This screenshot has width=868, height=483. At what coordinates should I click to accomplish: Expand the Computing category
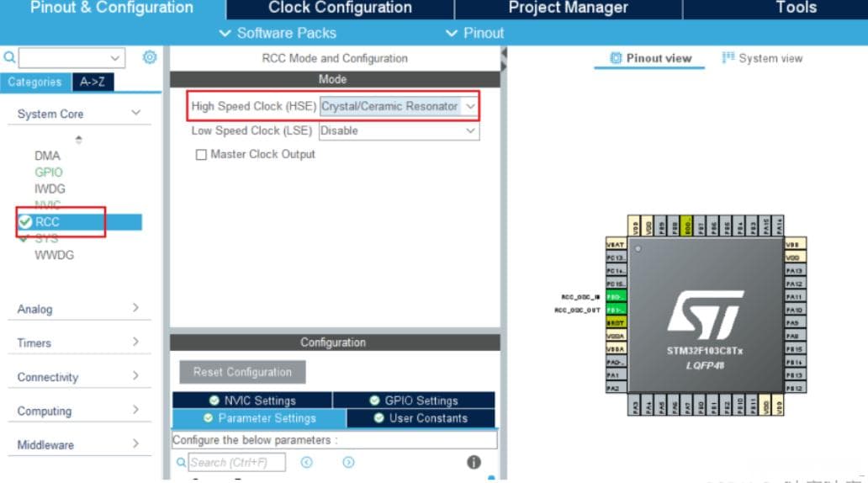135,410
